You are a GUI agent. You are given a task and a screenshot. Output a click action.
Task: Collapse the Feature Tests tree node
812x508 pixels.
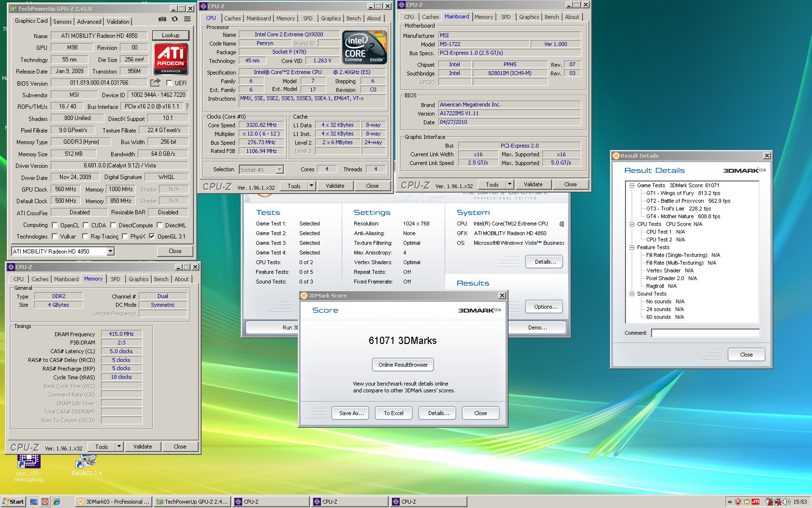[632, 247]
